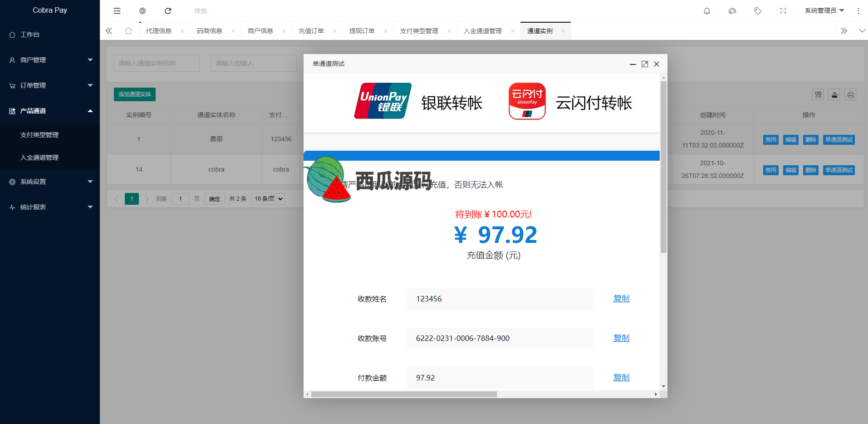Click the dialog scroll-down arrow
Image resolution: width=868 pixels, height=424 pixels.
pyautogui.click(x=663, y=387)
